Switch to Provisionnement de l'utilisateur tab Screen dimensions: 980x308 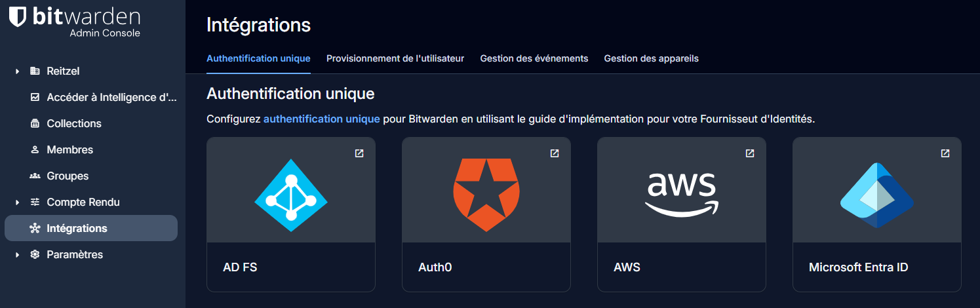pos(395,58)
